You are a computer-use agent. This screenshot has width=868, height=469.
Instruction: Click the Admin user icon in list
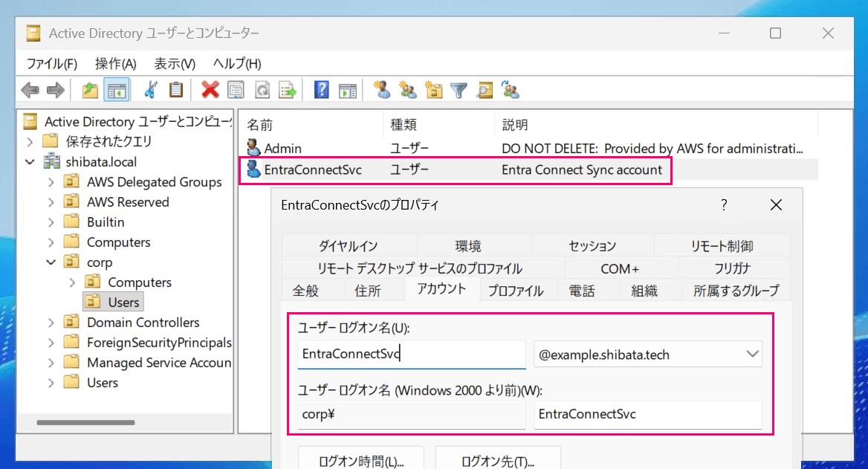tap(253, 148)
